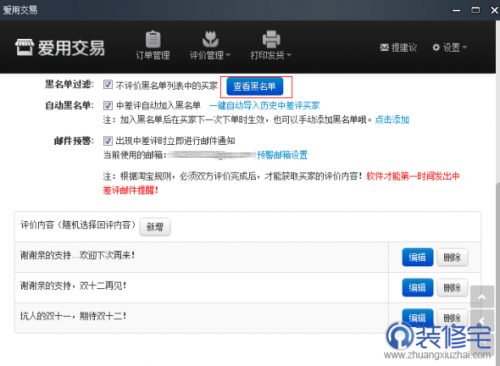Screen dimensions: 500x366
Task: Expand the 评价管理 dropdown arrow
Action: (x=228, y=55)
